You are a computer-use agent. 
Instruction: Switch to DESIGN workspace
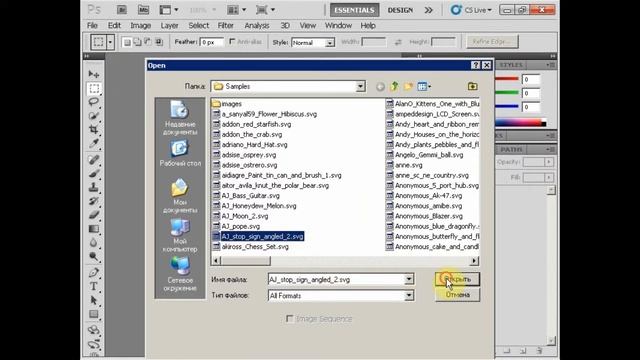[400, 10]
